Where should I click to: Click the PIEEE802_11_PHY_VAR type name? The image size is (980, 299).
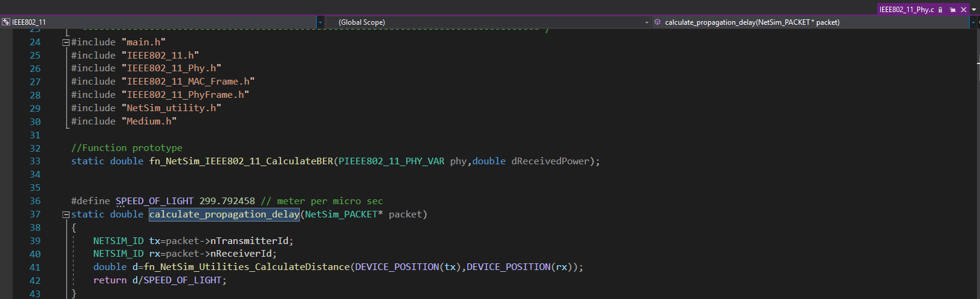click(x=391, y=161)
